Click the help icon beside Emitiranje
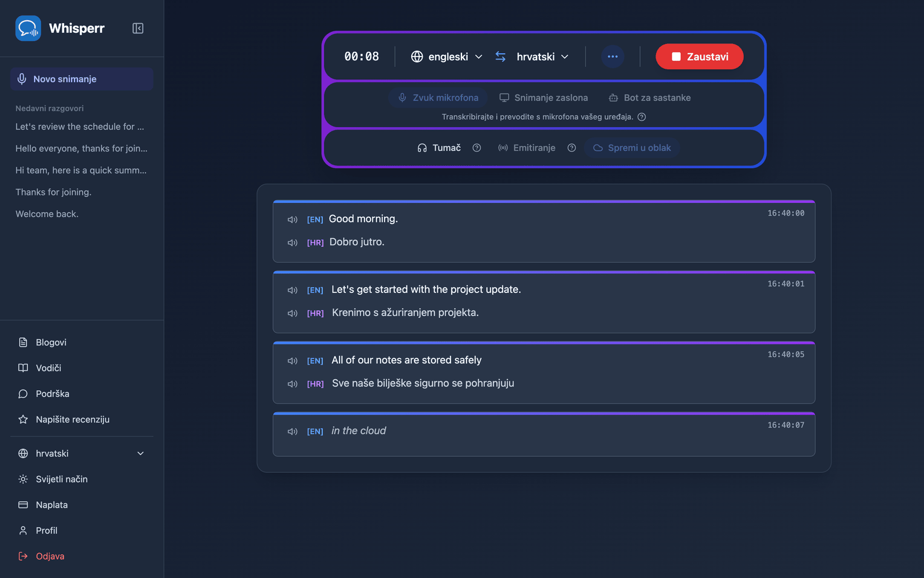The image size is (924, 578). [x=572, y=148]
